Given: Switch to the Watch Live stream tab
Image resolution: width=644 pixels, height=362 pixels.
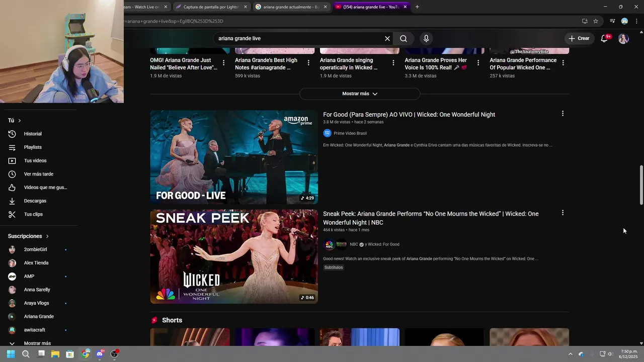Looking at the screenshot, I should [146, 7].
